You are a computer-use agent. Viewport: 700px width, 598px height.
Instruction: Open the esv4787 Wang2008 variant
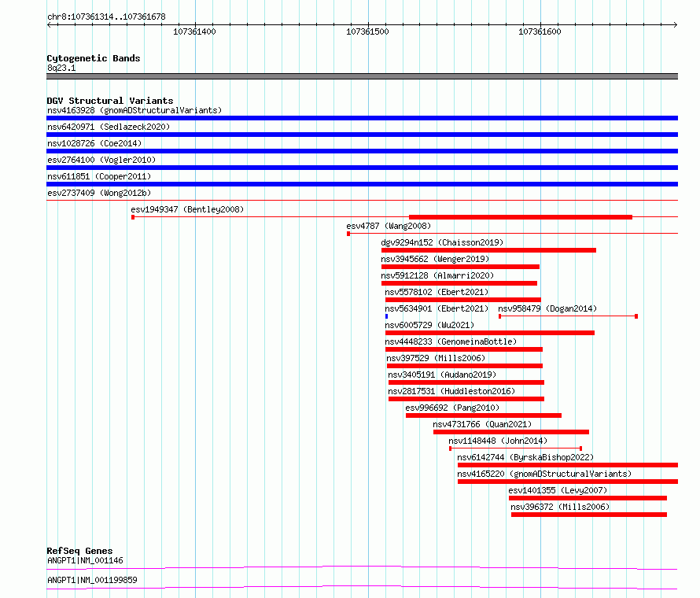point(389,226)
